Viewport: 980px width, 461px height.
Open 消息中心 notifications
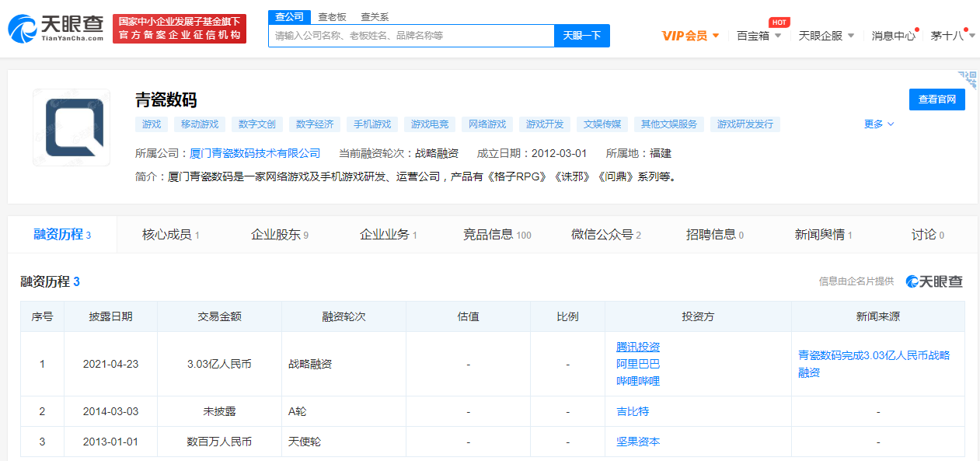point(893,36)
